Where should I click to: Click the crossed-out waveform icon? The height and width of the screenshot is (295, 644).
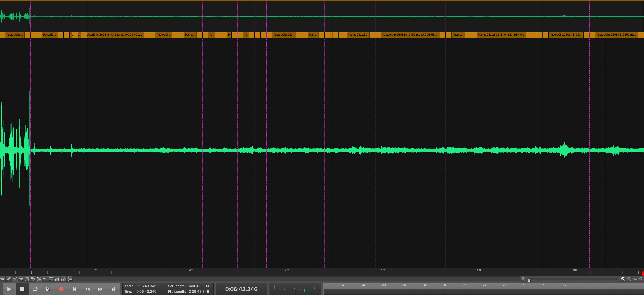pos(39,279)
